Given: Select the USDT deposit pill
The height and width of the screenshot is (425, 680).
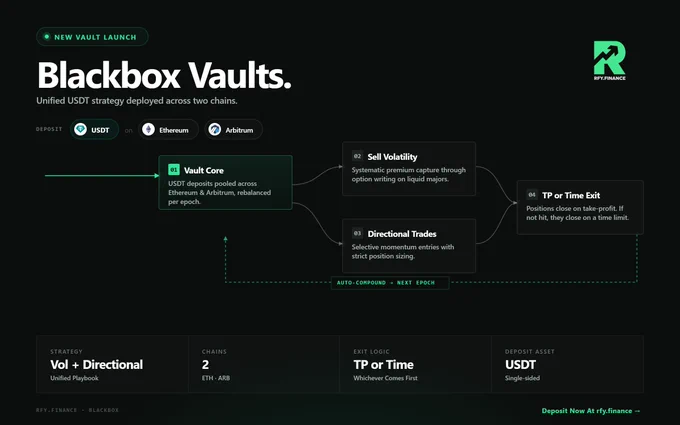Looking at the screenshot, I should coord(95,129).
